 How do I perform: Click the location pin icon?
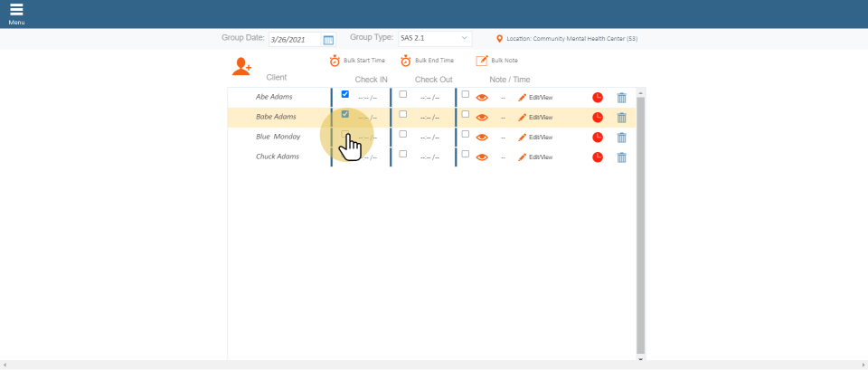pyautogui.click(x=499, y=39)
